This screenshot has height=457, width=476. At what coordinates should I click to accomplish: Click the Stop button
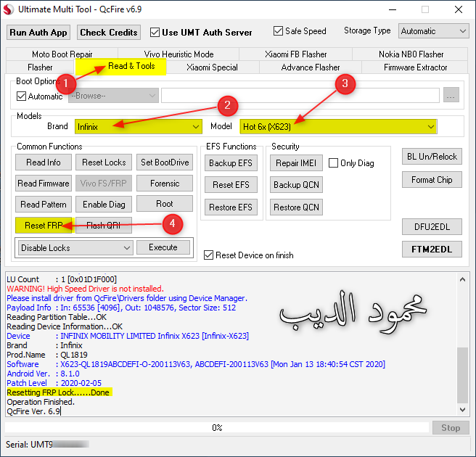(x=451, y=427)
